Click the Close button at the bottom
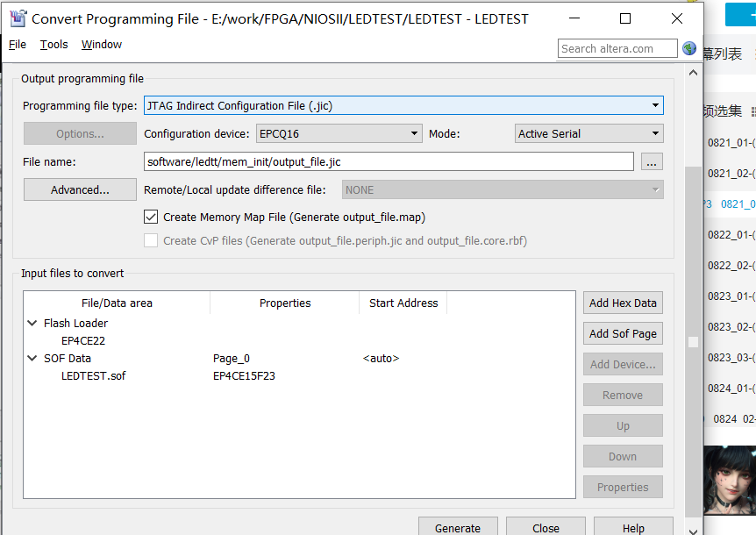The image size is (756, 535). (x=546, y=527)
